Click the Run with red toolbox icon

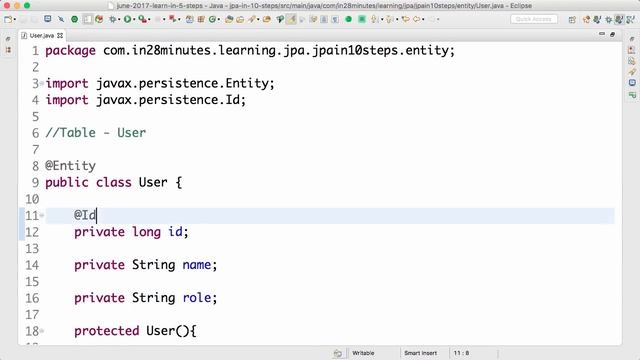(x=142, y=19)
